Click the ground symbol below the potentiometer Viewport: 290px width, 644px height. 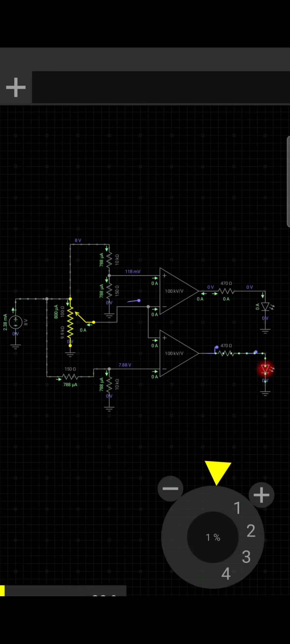pyautogui.click(x=70, y=354)
